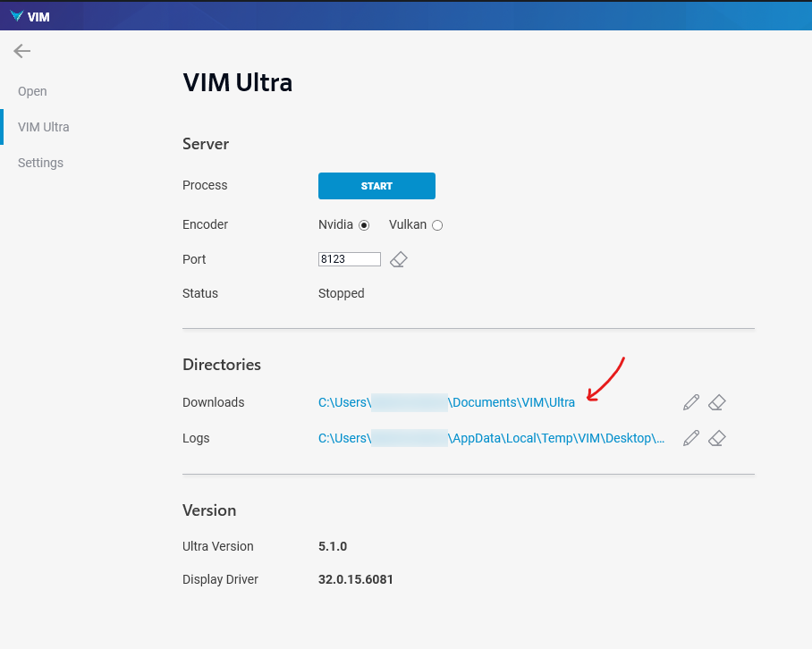Reset the Downloads directory with the eraser icon
The width and height of the screenshot is (812, 649).
click(716, 402)
